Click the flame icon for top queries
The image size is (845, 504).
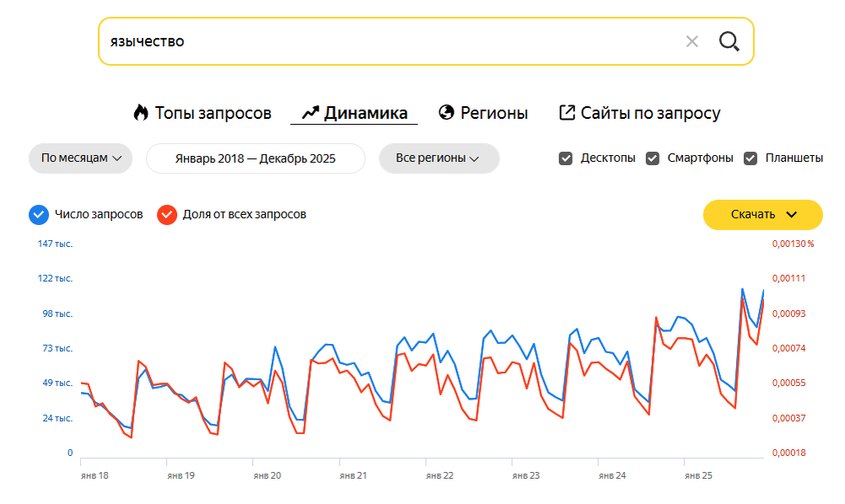[x=141, y=113]
